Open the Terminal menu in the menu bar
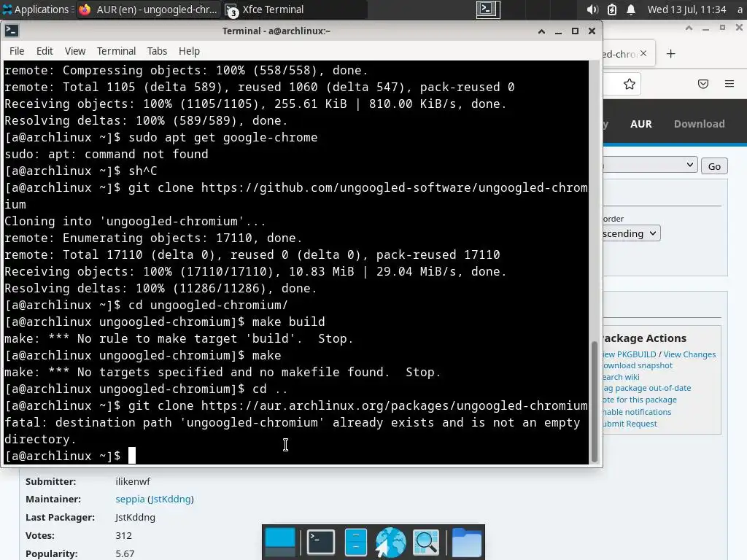This screenshot has width=747, height=560. click(x=116, y=51)
